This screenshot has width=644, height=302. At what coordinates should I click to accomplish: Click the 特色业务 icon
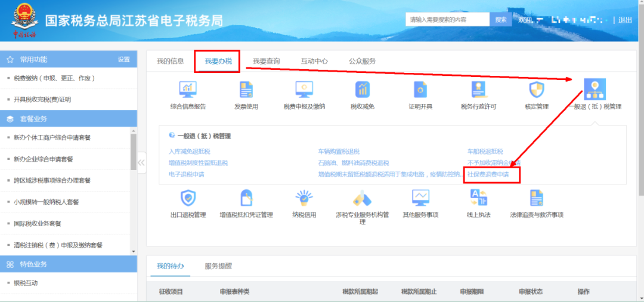[x=10, y=264]
